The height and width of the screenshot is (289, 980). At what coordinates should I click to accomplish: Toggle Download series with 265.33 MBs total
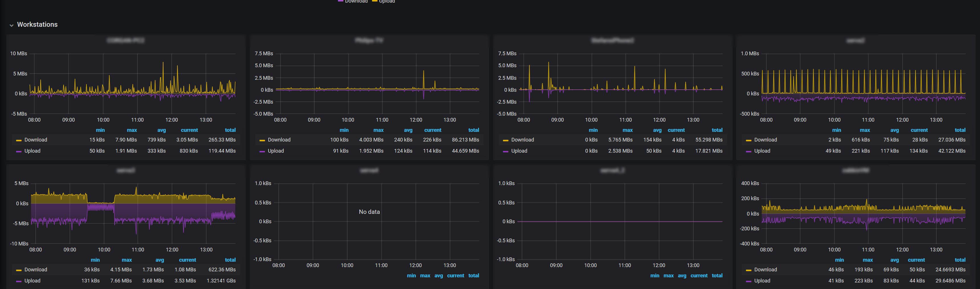36,140
